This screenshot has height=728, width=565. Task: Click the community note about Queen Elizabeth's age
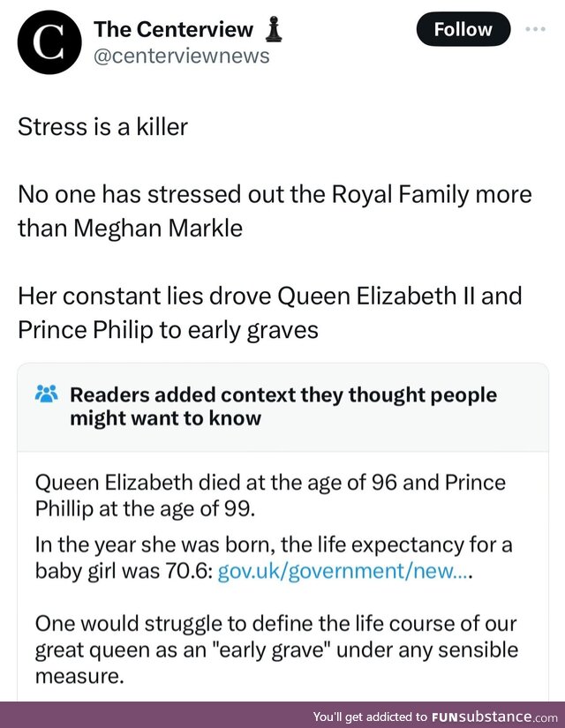pyautogui.click(x=270, y=495)
